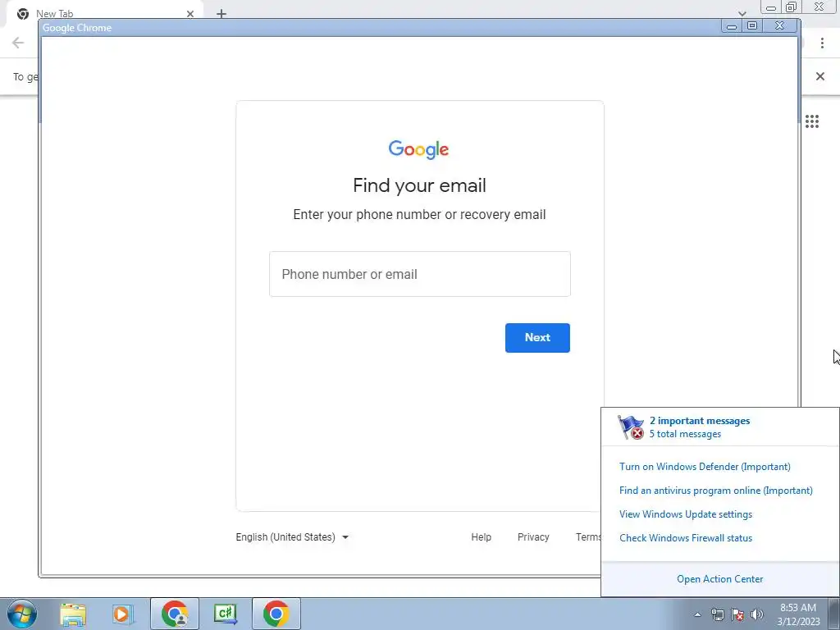
Task: Click the Google logo
Action: [419, 149]
